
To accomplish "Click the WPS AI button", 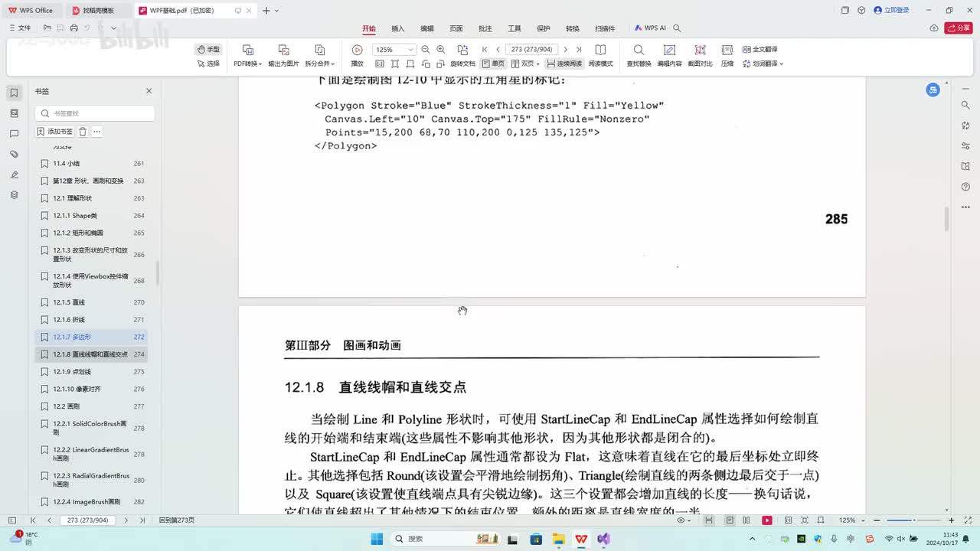I will (x=650, y=28).
